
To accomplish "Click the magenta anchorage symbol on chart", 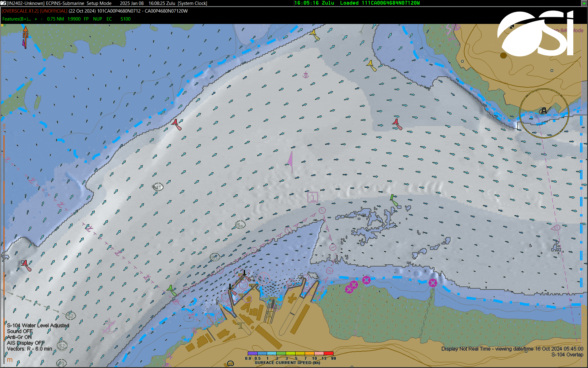I will [306, 75].
